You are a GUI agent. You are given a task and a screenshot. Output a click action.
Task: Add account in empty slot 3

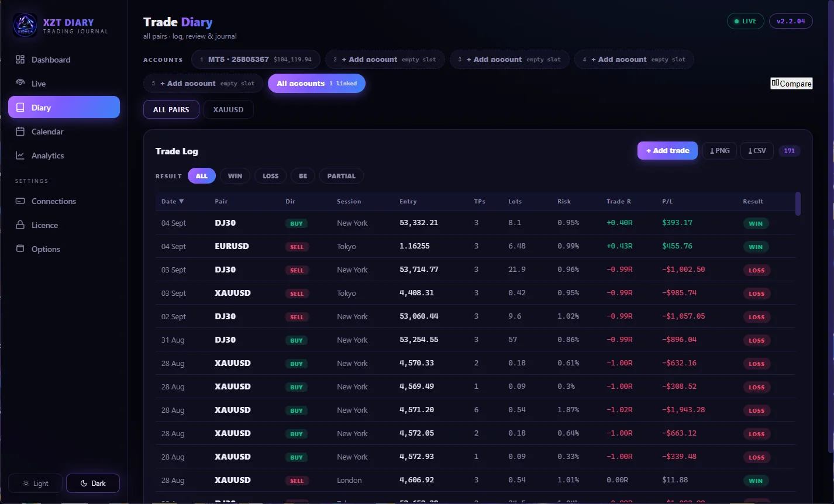tap(509, 60)
